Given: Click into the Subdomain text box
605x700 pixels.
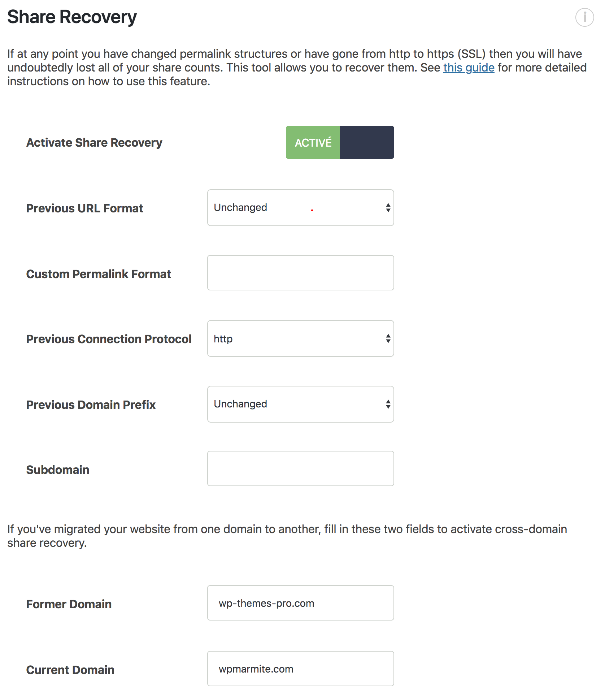Looking at the screenshot, I should [x=300, y=468].
